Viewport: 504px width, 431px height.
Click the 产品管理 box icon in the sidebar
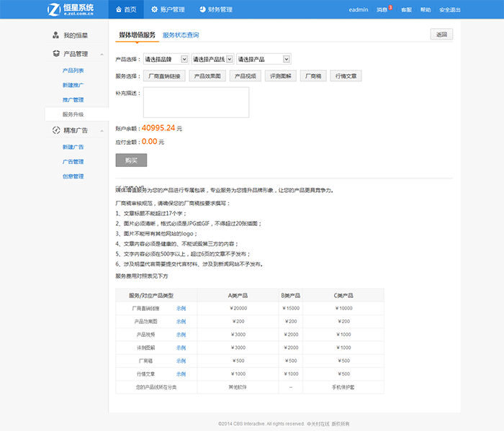coord(56,53)
